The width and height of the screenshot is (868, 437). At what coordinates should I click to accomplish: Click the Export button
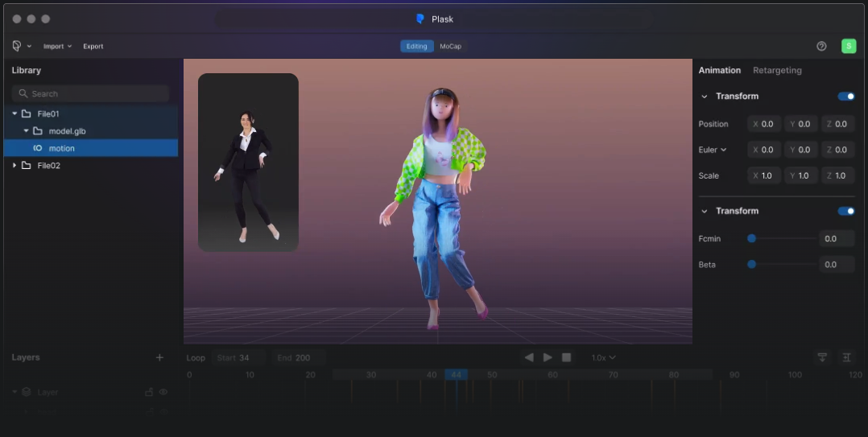tap(93, 46)
